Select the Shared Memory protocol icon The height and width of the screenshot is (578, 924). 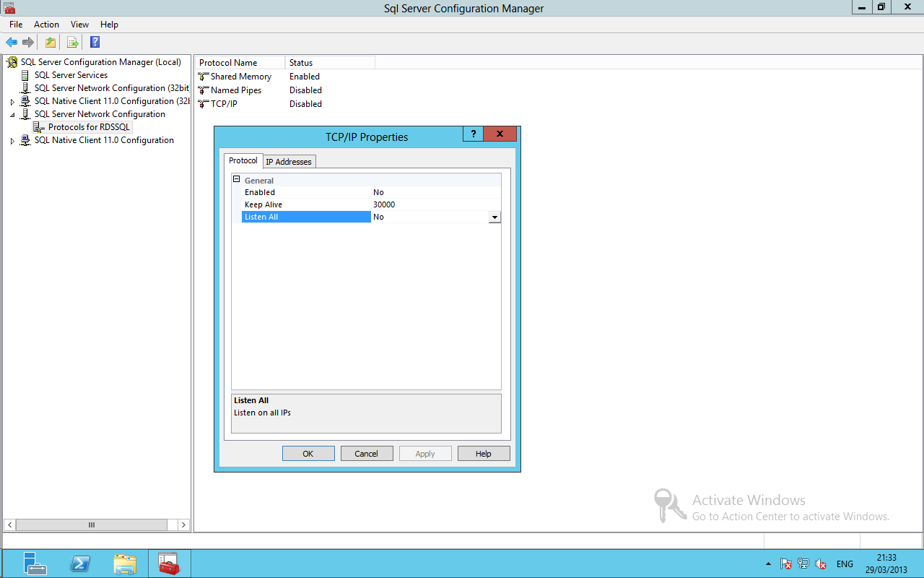(204, 76)
